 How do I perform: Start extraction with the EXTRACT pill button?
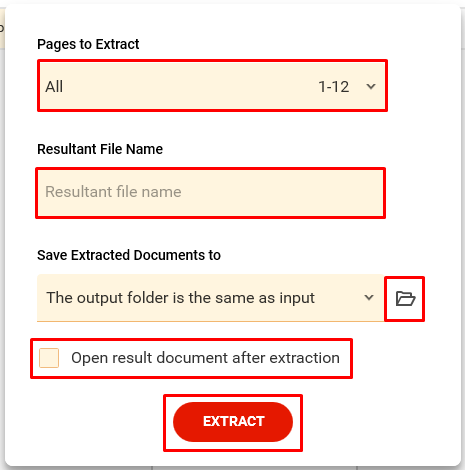tap(233, 422)
